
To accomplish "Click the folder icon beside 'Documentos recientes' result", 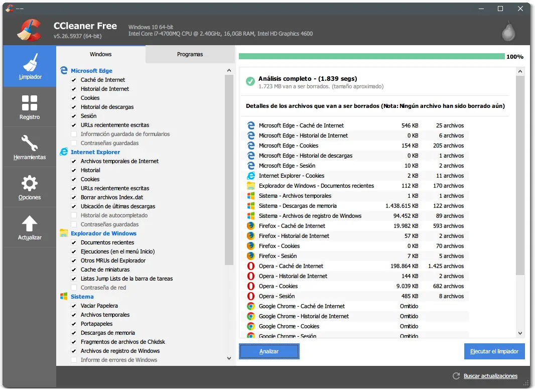I will click(x=251, y=186).
